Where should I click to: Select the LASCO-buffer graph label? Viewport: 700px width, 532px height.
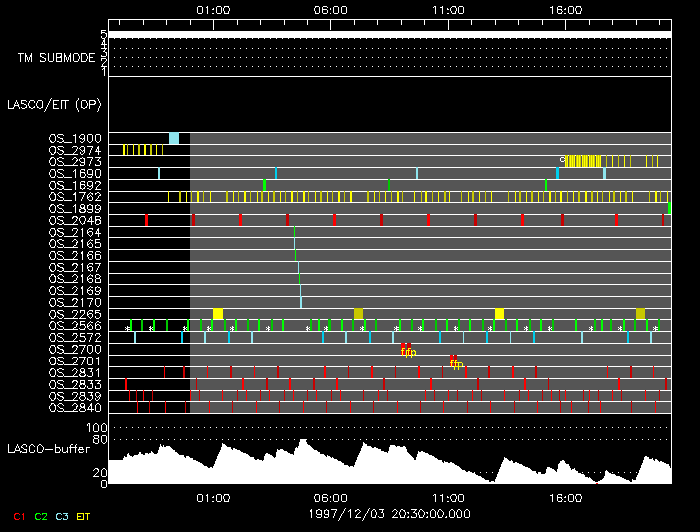(x=49, y=449)
